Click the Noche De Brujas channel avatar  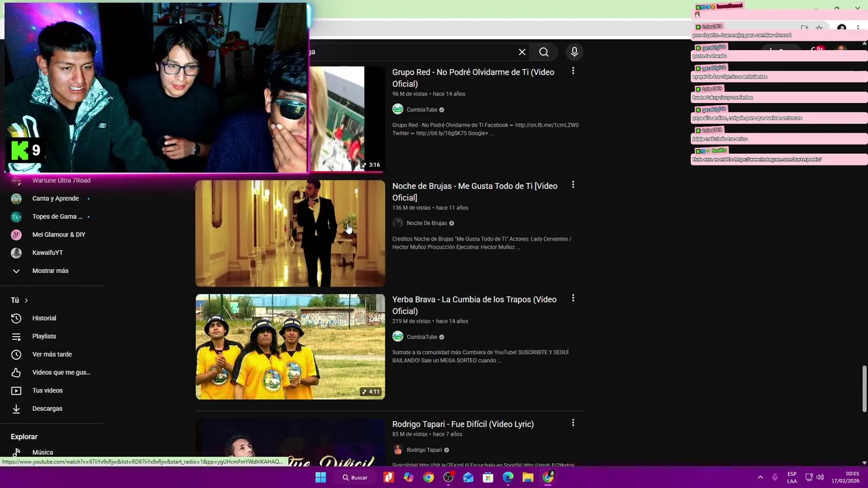pos(398,223)
